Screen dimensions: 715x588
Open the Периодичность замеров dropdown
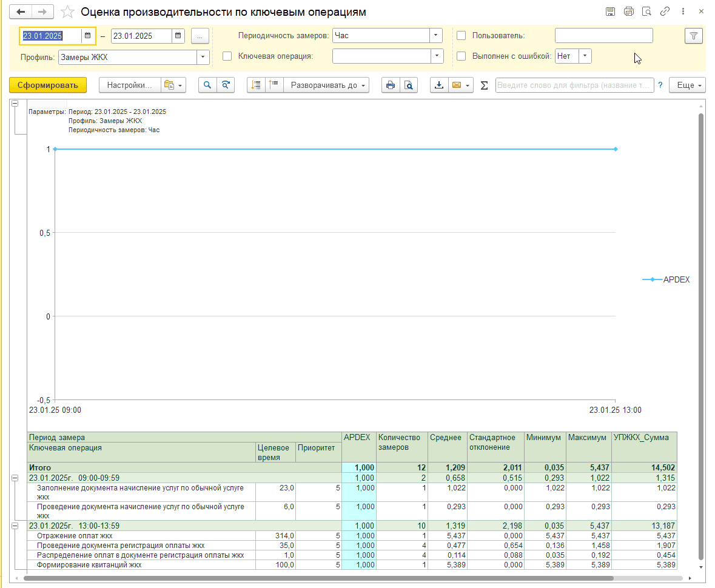[x=435, y=36]
